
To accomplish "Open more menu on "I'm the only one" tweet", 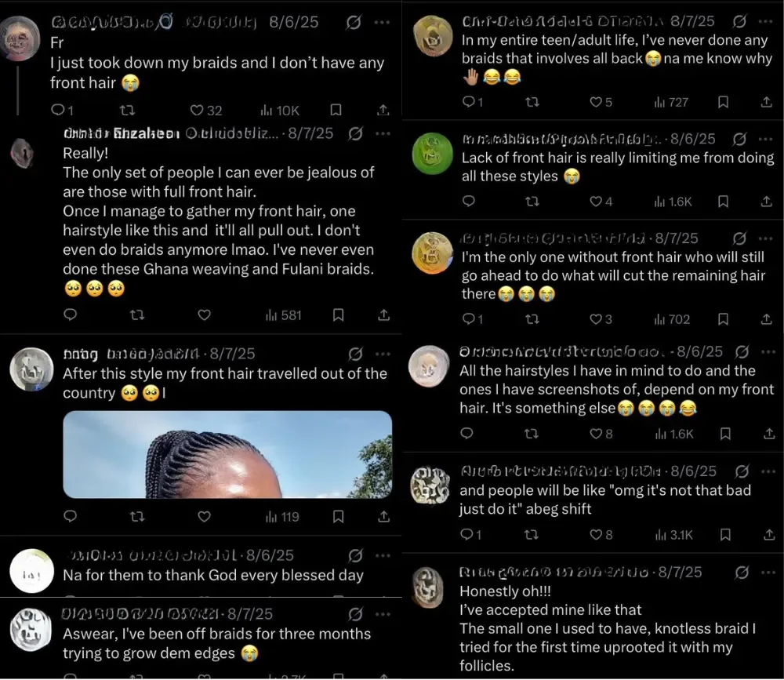I will point(765,238).
